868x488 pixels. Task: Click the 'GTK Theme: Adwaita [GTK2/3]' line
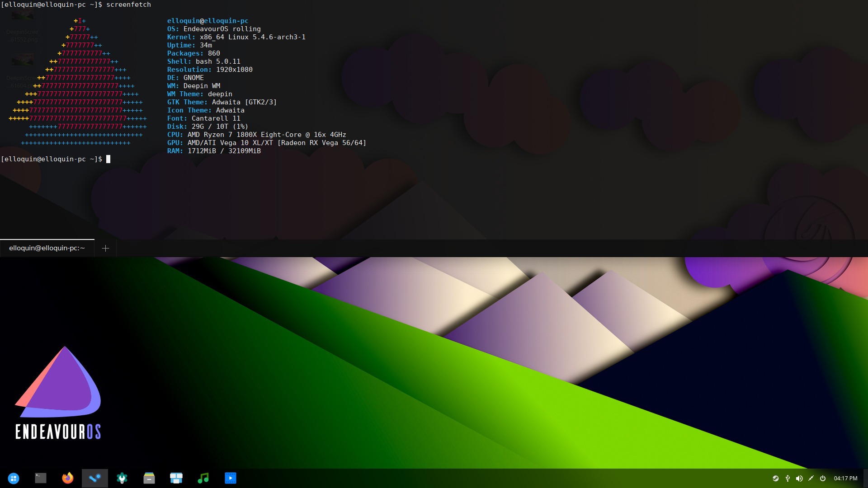222,102
